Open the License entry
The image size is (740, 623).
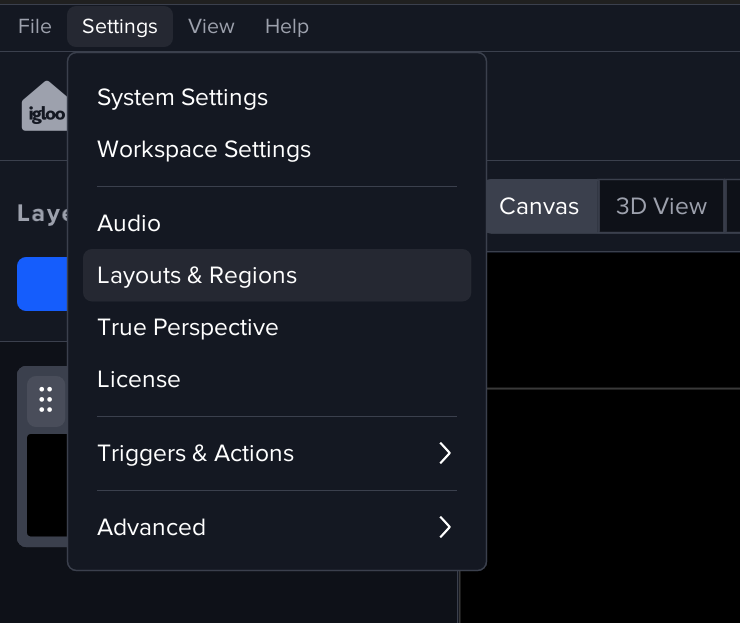[x=139, y=379]
